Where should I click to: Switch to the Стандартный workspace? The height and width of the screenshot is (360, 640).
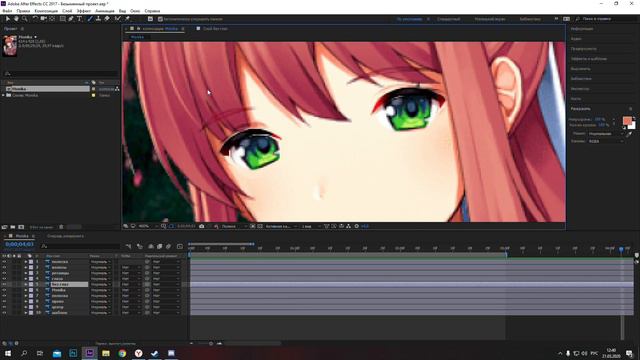pos(448,19)
